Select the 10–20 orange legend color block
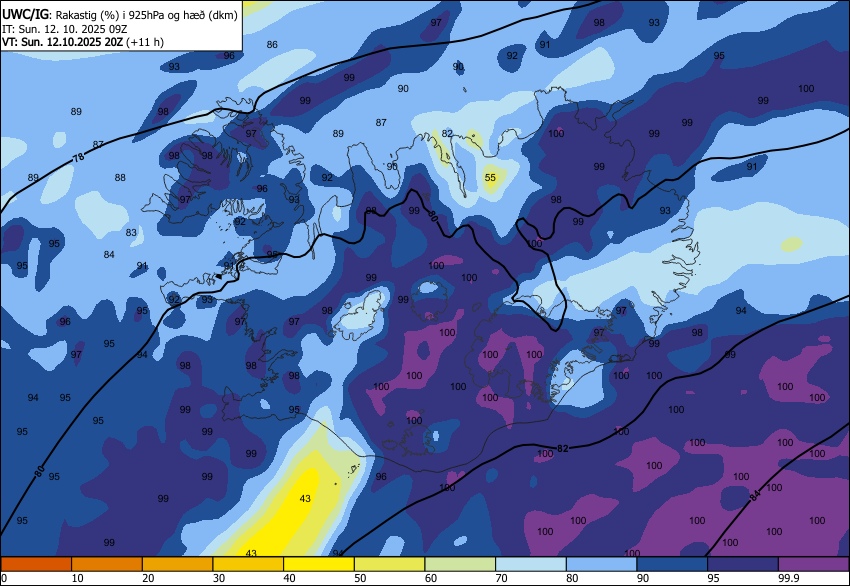The image size is (850, 586). pyautogui.click(x=107, y=564)
